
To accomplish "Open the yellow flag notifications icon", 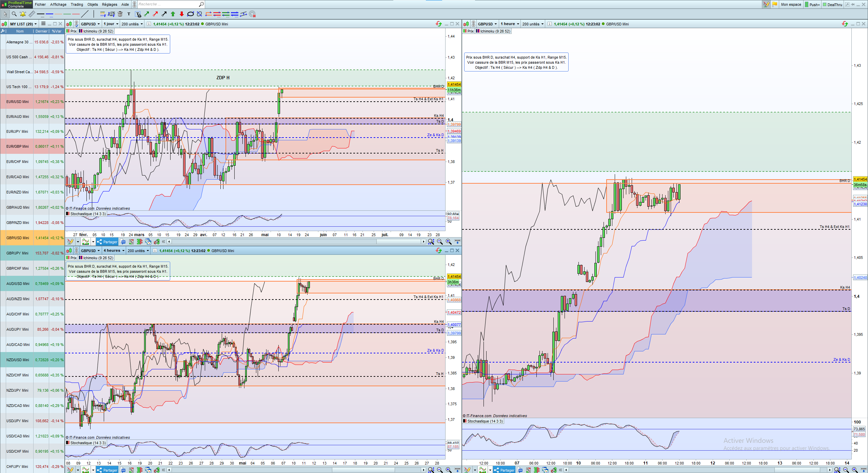I will pyautogui.click(x=775, y=4).
